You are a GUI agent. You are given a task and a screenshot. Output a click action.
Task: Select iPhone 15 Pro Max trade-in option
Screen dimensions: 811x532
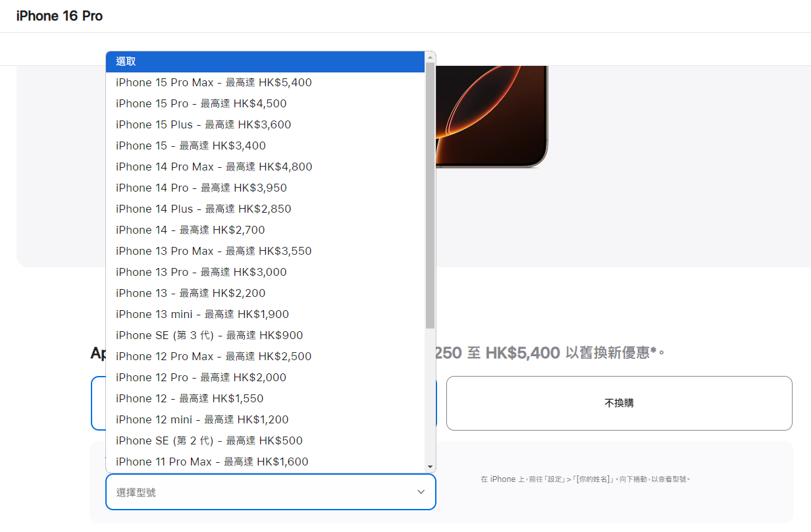click(x=214, y=82)
